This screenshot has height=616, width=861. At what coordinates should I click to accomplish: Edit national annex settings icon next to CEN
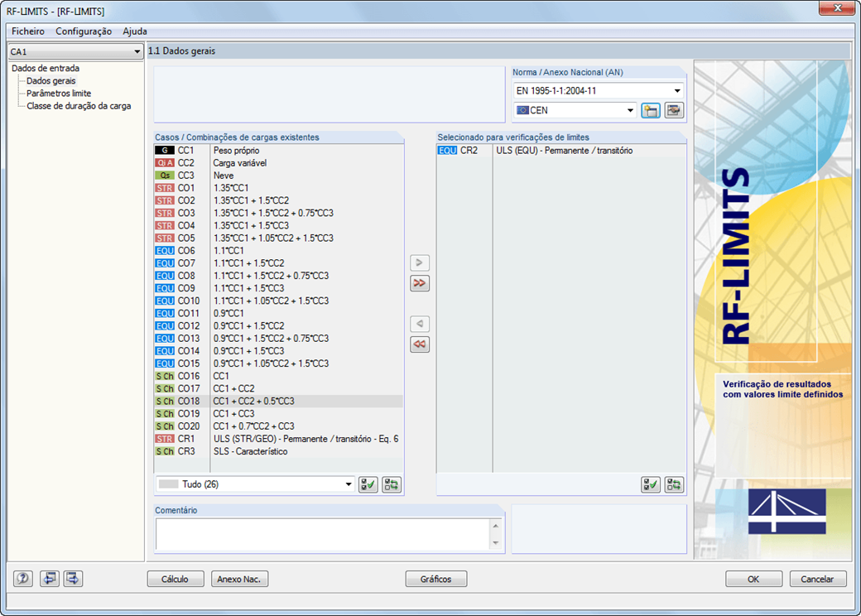674,110
